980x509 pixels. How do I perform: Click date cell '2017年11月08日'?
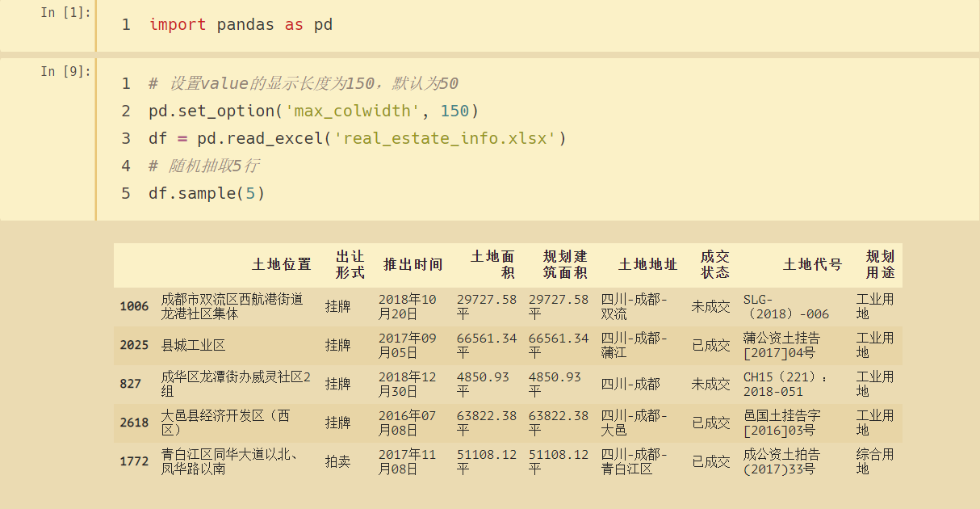coord(408,461)
